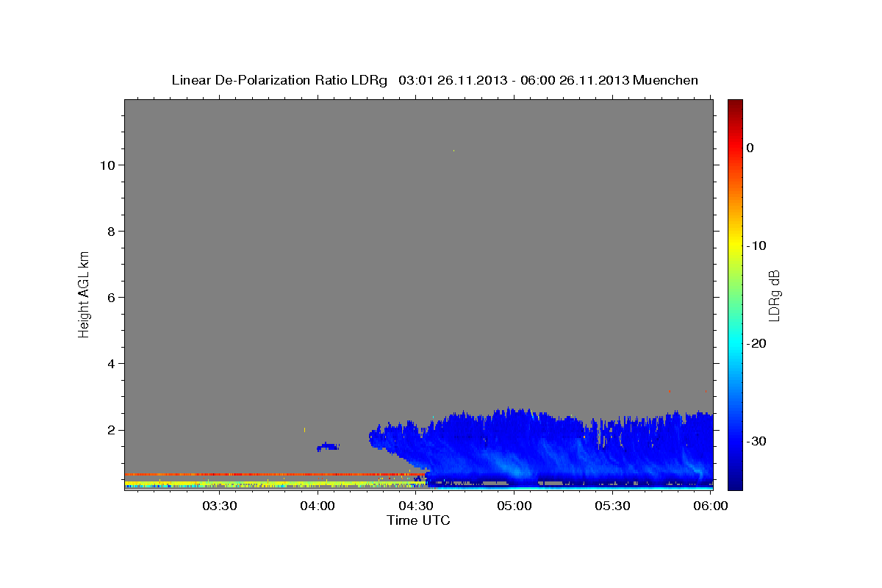Click the Height AGL km axis label
The image size is (882, 588).
(x=84, y=293)
